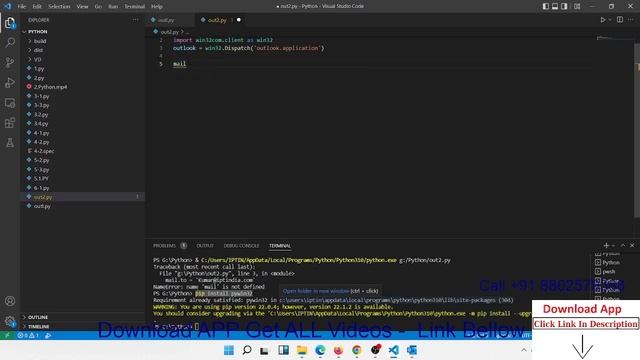Open File Explorer from taskbar
This screenshot has height=360, width=640.
[x=302, y=350]
